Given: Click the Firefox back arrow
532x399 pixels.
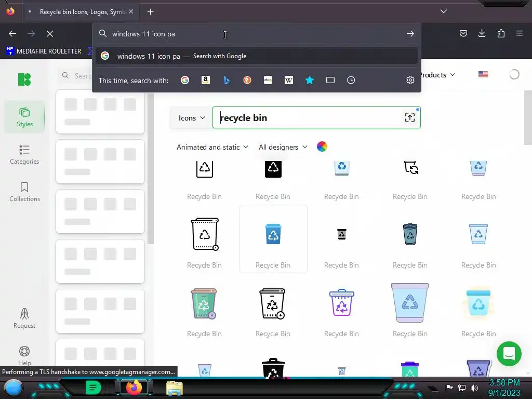Looking at the screenshot, I should click(x=12, y=34).
